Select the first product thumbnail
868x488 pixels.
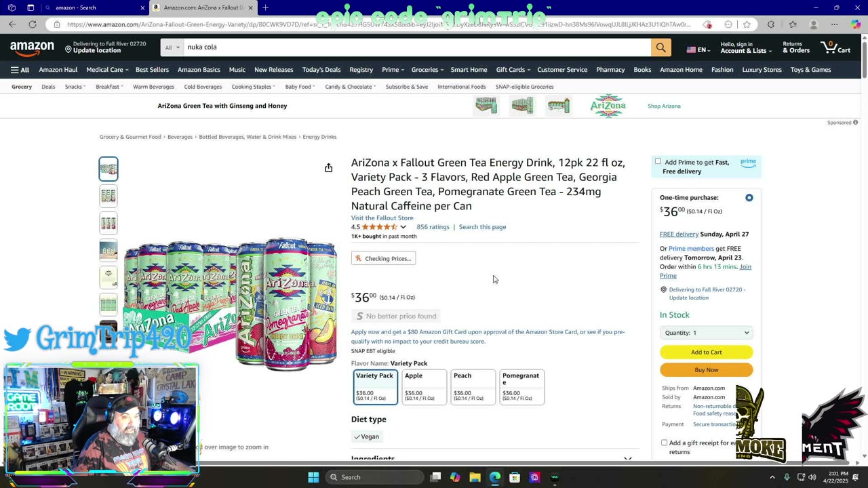(x=108, y=169)
